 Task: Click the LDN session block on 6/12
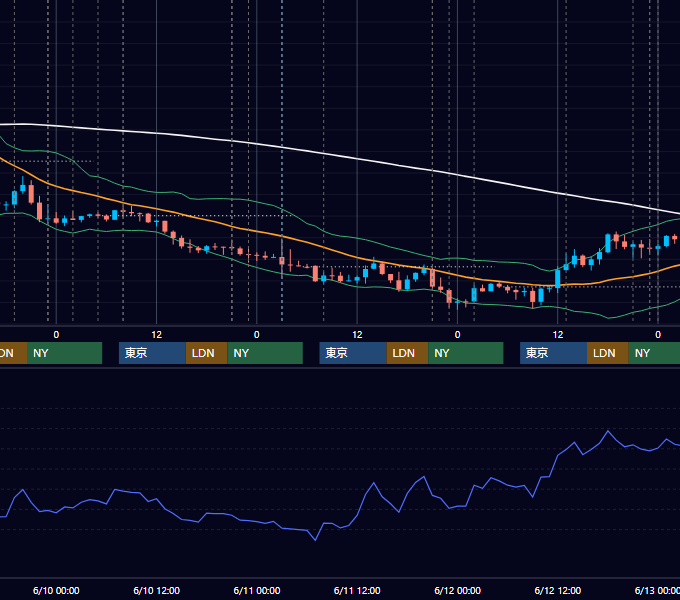pyautogui.click(x=608, y=353)
